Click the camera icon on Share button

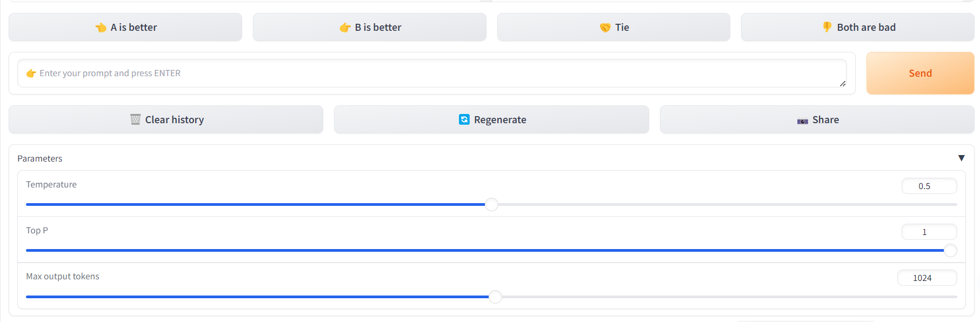tap(802, 120)
